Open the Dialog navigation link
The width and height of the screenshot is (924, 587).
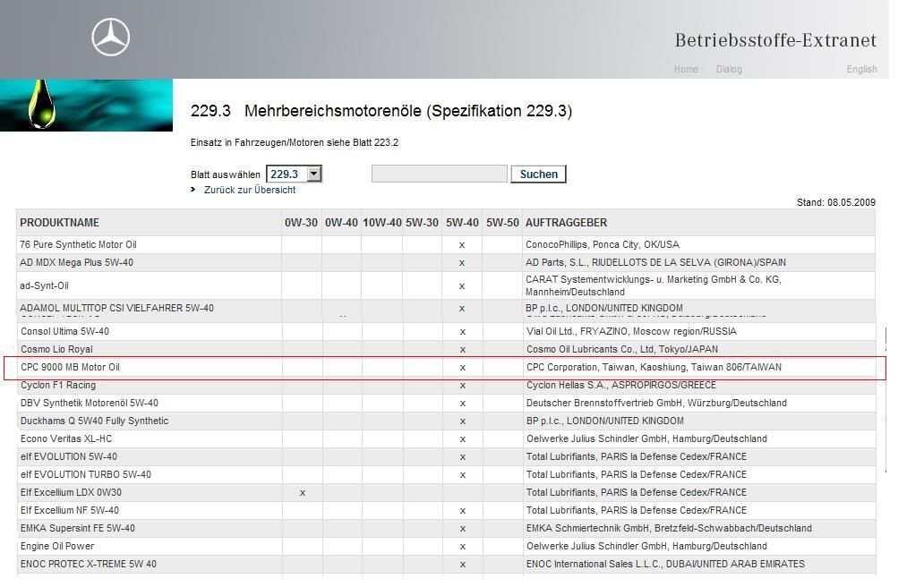(x=729, y=69)
